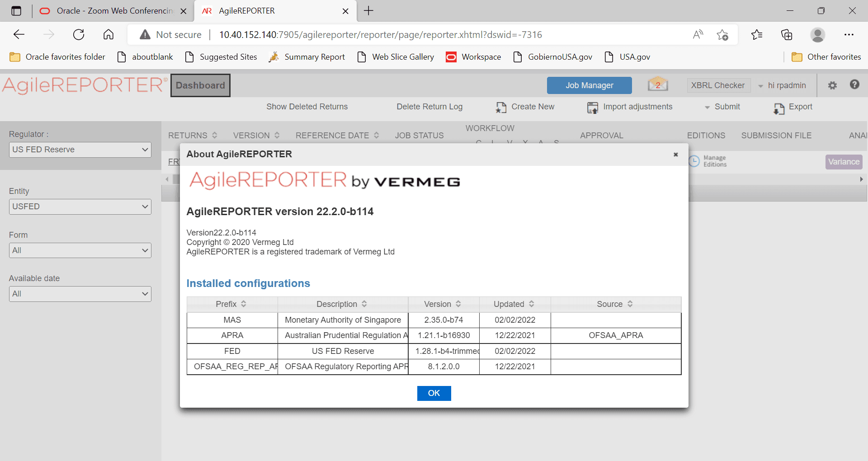Go to browser home page
The image size is (868, 461).
(108, 35)
